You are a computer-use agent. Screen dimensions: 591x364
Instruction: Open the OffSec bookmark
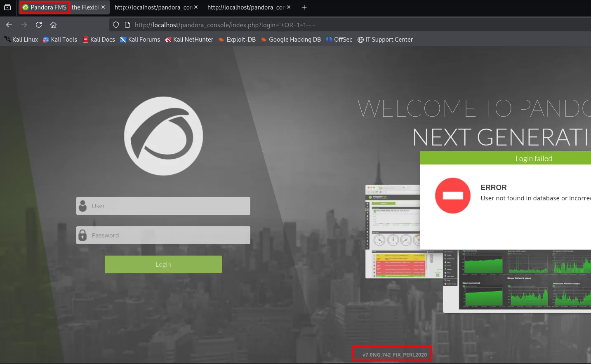pyautogui.click(x=339, y=40)
